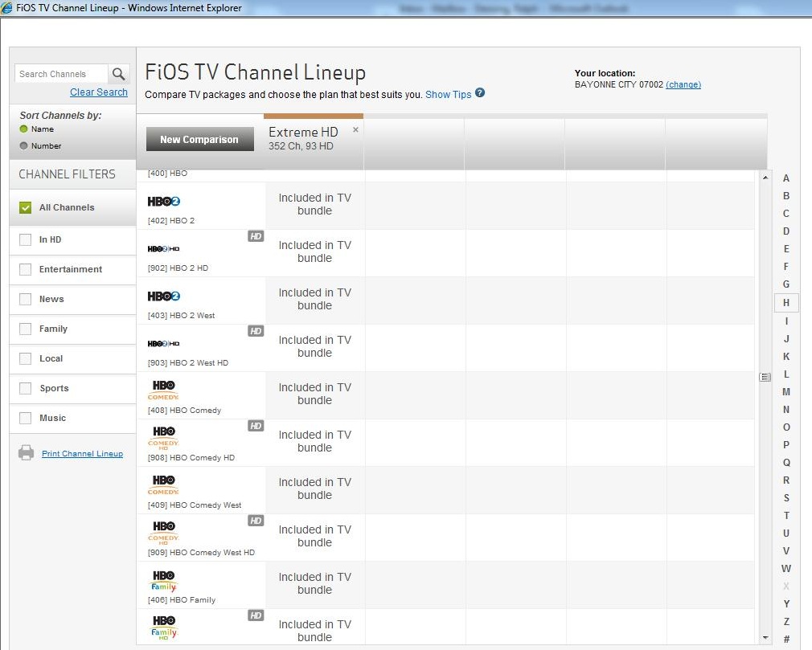Click HD badge on HBO 2 HD row

tap(256, 236)
